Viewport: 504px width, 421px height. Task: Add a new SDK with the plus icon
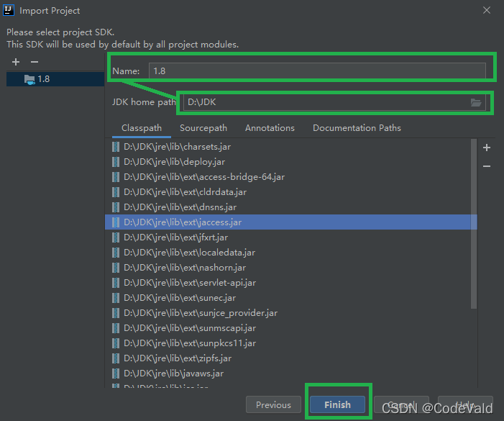(16, 62)
